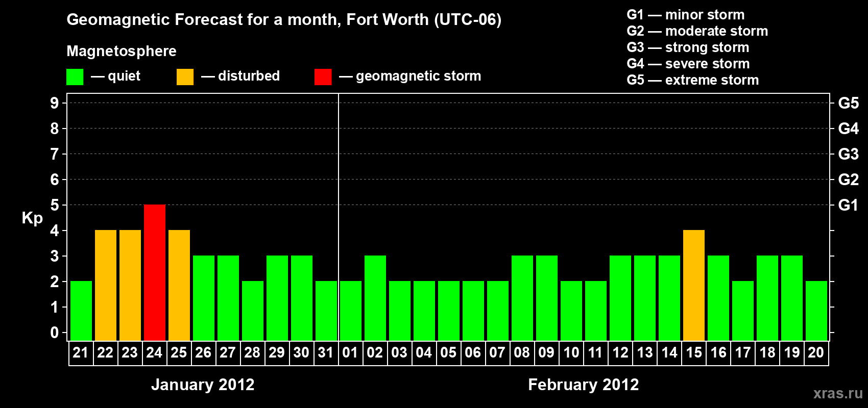The width and height of the screenshot is (868, 408).
Task: Click the green bar for February 20
Action: point(816,311)
